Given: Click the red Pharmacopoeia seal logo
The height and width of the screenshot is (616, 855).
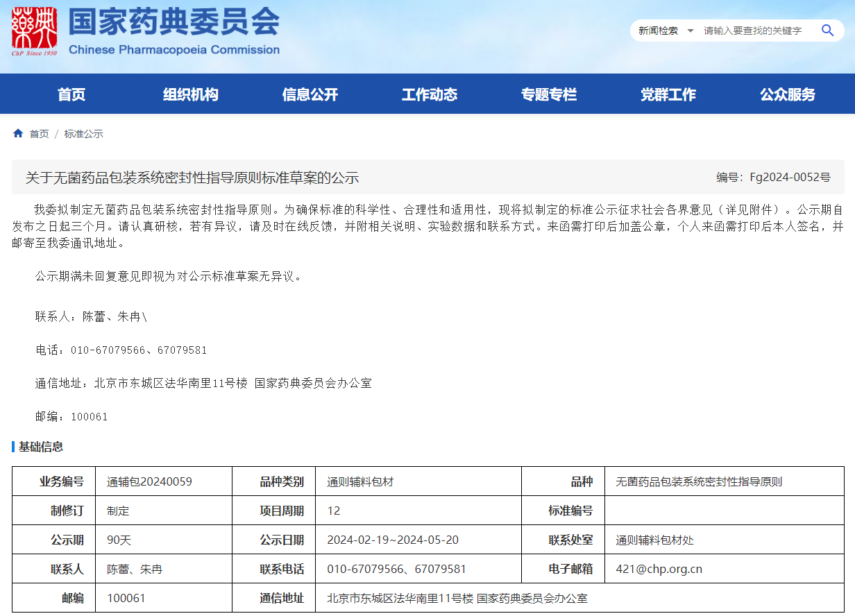Looking at the screenshot, I should coord(34,31).
